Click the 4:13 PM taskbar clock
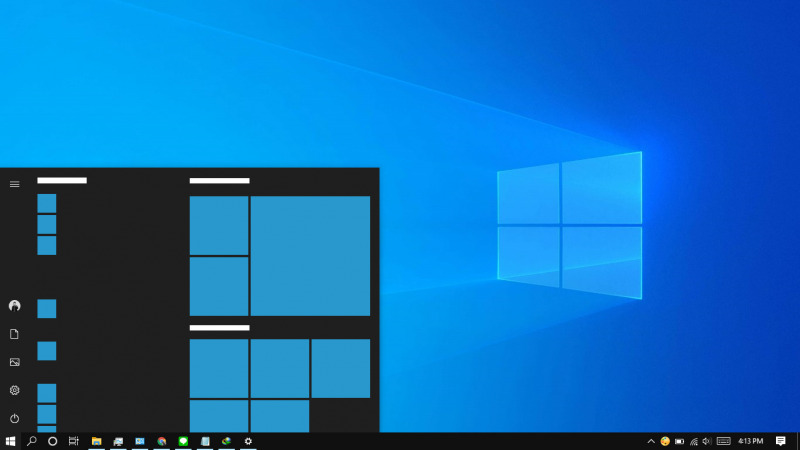Image resolution: width=800 pixels, height=450 pixels. pyautogui.click(x=751, y=441)
